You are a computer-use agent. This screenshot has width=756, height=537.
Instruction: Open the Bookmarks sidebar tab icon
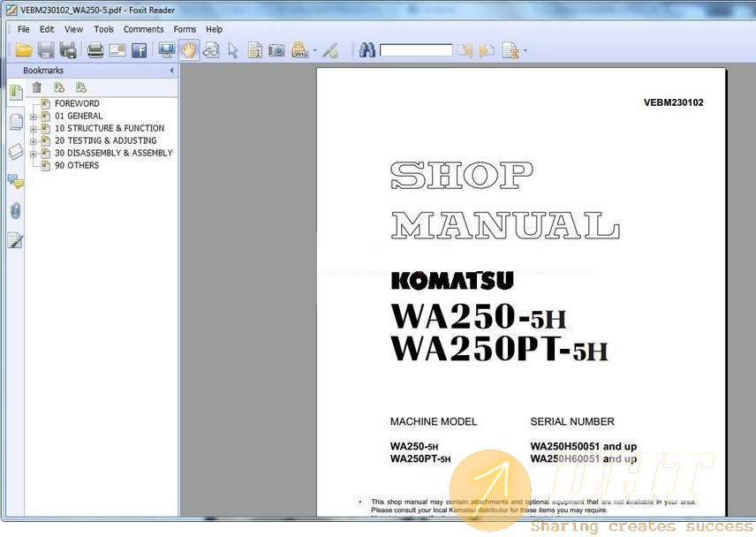[16, 92]
